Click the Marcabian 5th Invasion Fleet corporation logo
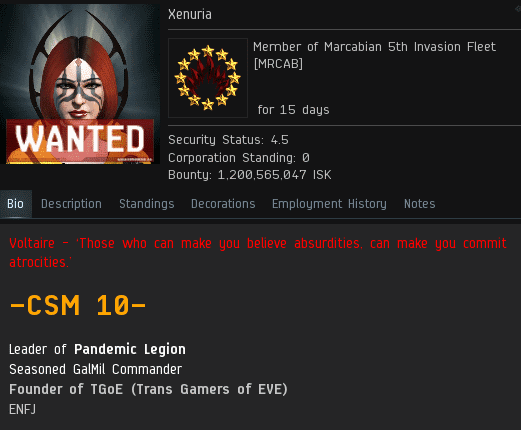The image size is (521, 430). click(208, 78)
